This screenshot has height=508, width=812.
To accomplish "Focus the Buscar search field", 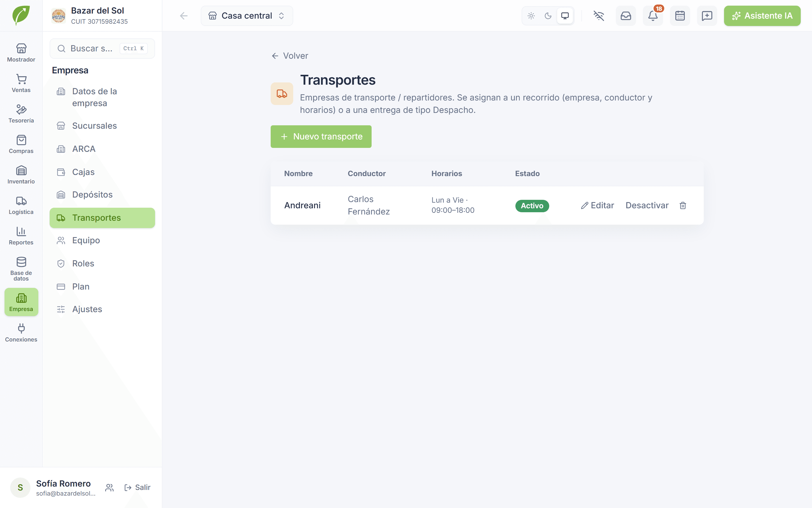I will [x=102, y=48].
